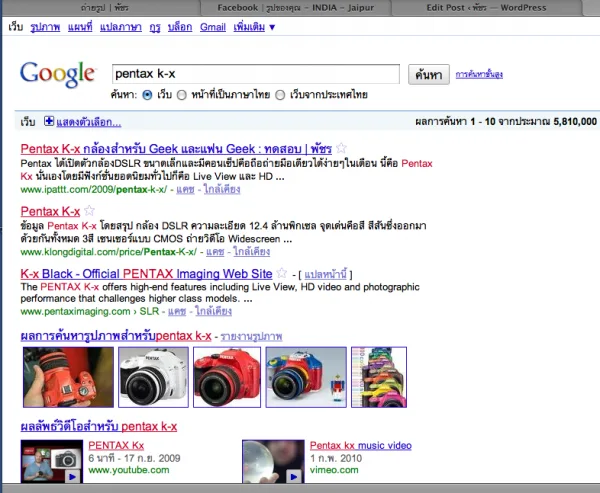Switch to the ถ่ายรูป | พัชร browser tab
Viewport: 600px width, 493px height.
click(105, 8)
